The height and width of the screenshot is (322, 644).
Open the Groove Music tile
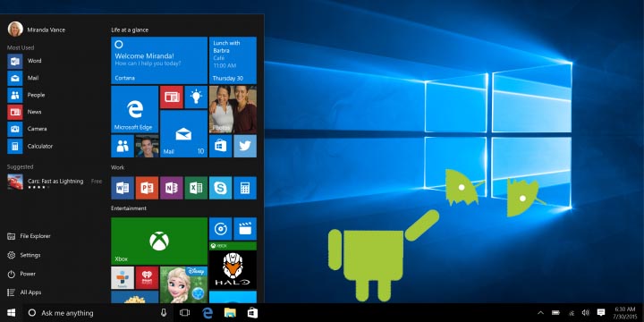pos(221,229)
